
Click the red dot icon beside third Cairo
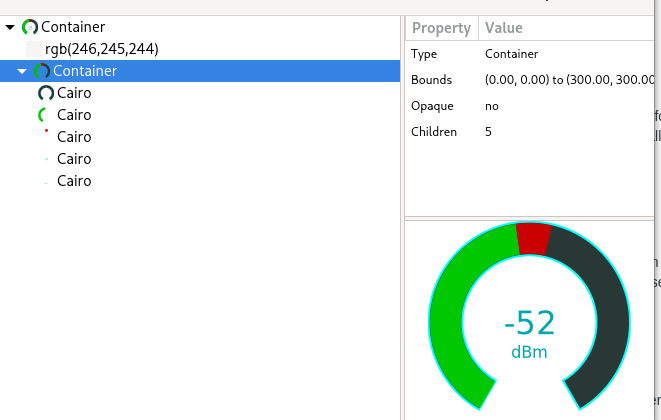click(46, 131)
